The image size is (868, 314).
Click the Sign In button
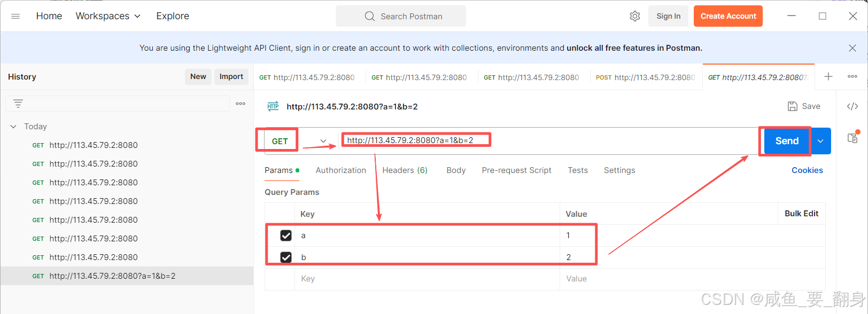click(669, 16)
